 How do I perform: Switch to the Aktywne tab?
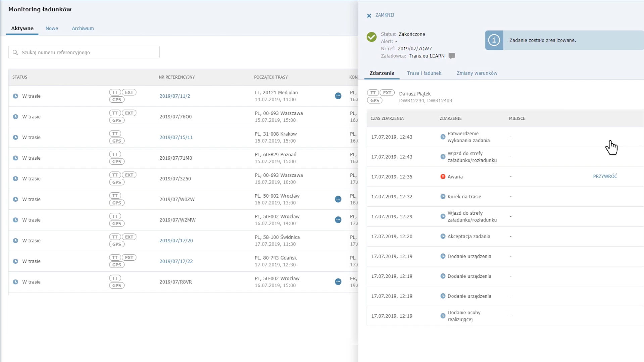click(22, 28)
